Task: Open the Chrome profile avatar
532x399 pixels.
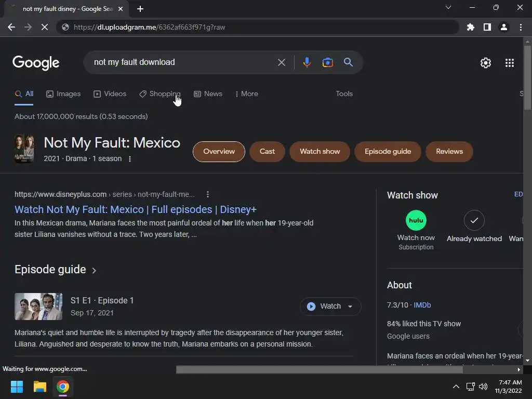Action: 504,27
